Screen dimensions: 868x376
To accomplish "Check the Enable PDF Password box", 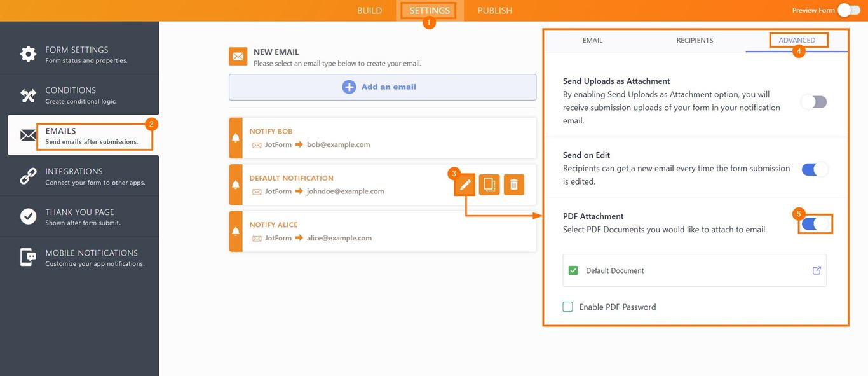I will [568, 307].
